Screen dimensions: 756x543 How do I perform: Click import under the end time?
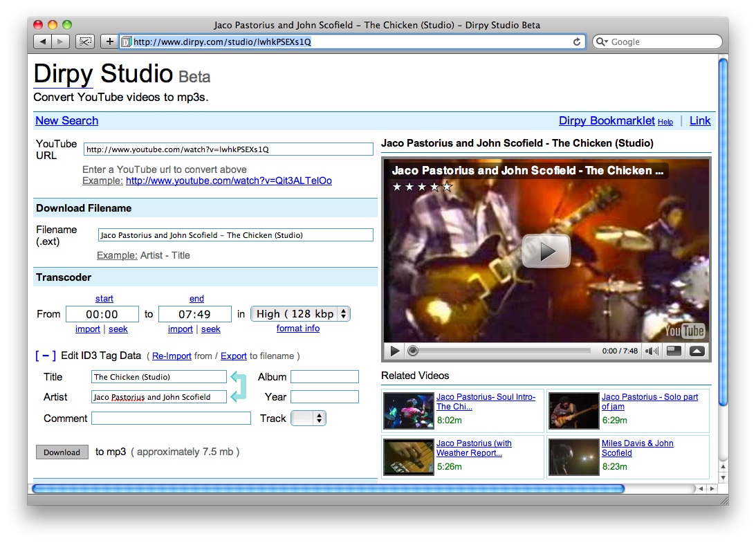181,329
